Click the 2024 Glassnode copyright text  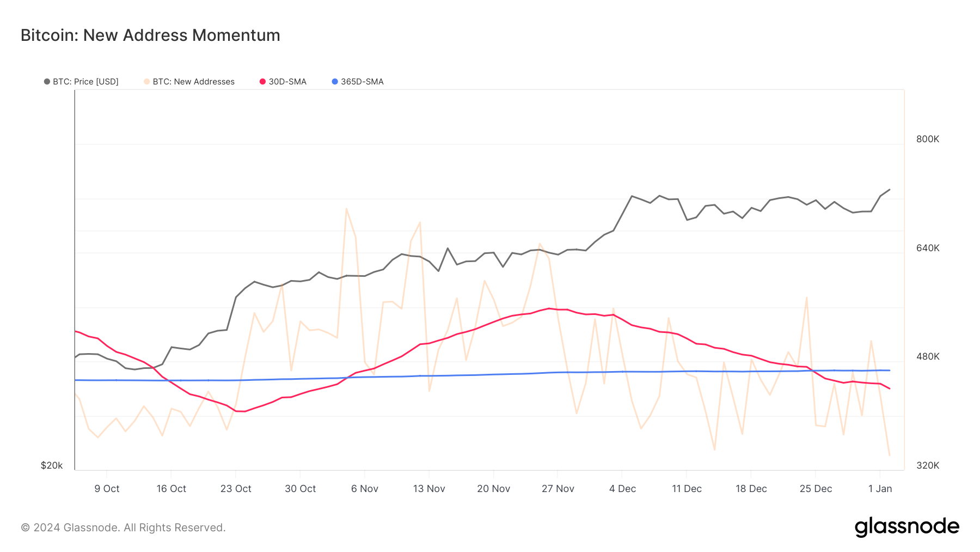[122, 527]
